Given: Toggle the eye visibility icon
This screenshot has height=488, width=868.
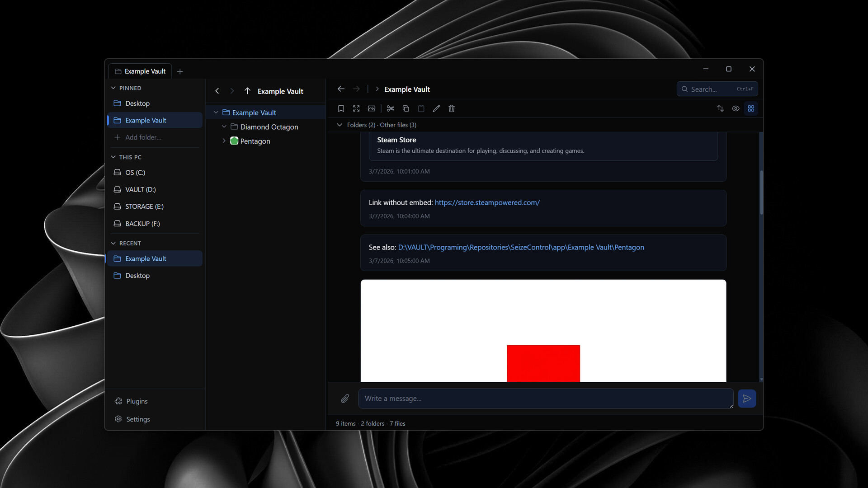Looking at the screenshot, I should tap(736, 108).
